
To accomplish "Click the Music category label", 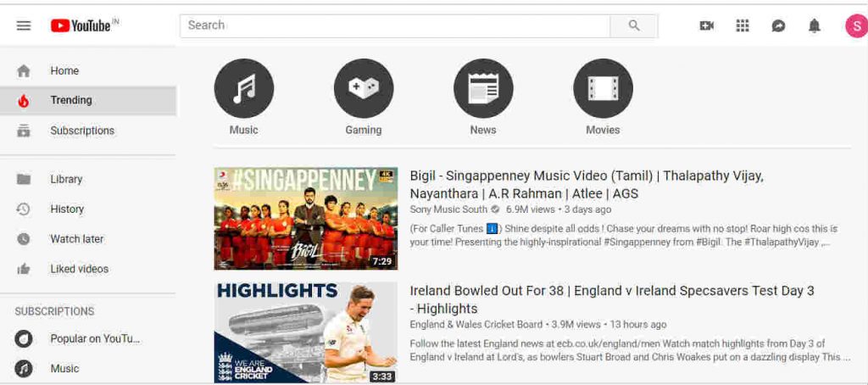I will coord(244,131).
